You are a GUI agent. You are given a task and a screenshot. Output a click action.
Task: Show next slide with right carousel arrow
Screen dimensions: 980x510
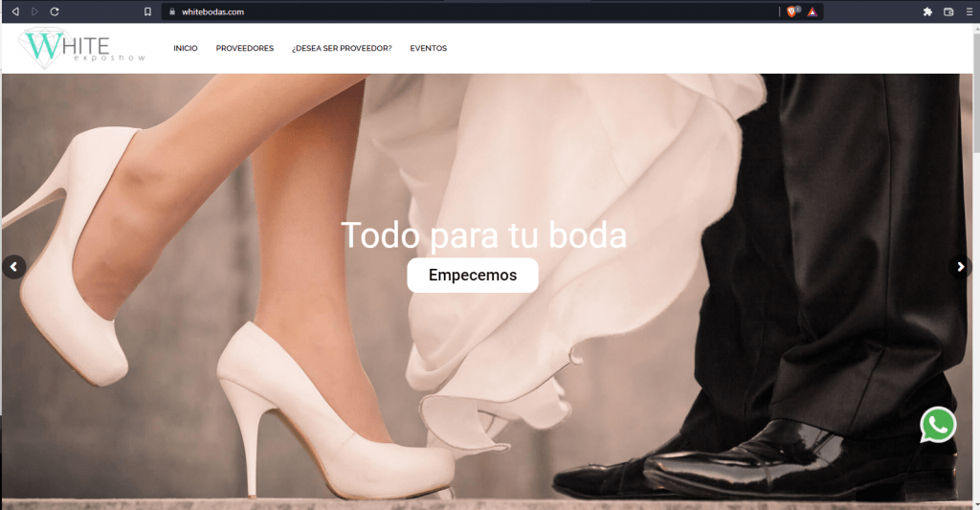point(961,267)
